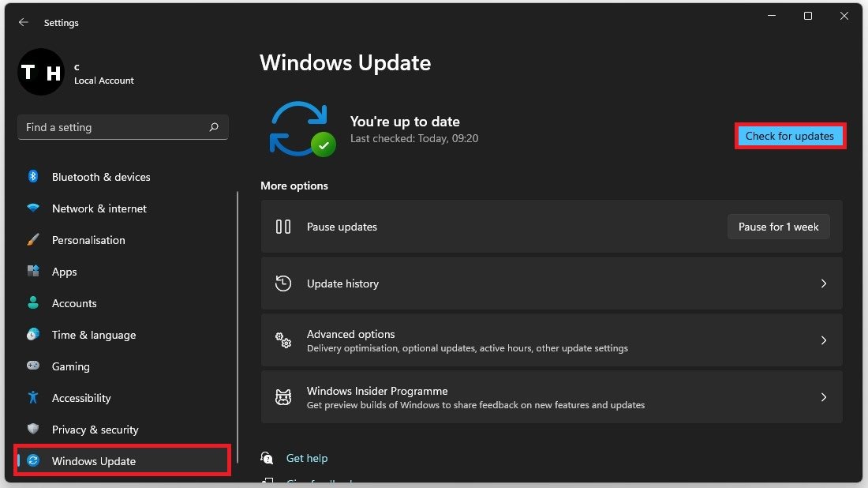Click the Privacy & security shield icon
This screenshot has width=868, height=488.
33,430
